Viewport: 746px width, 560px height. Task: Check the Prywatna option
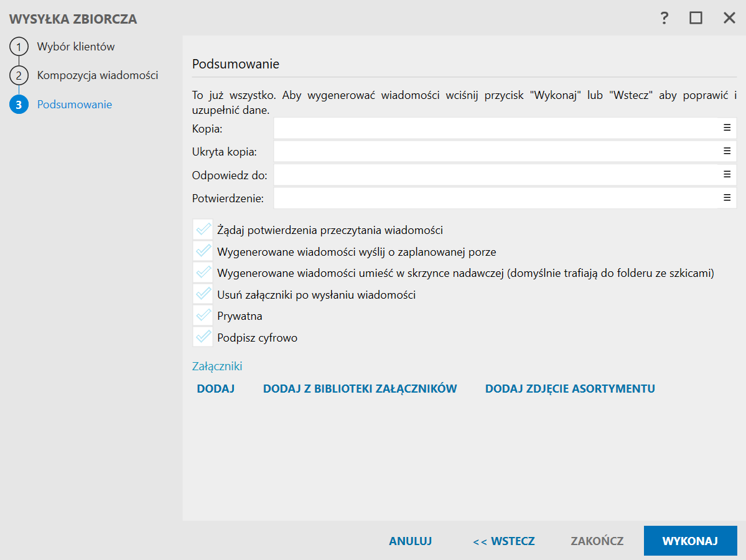203,316
